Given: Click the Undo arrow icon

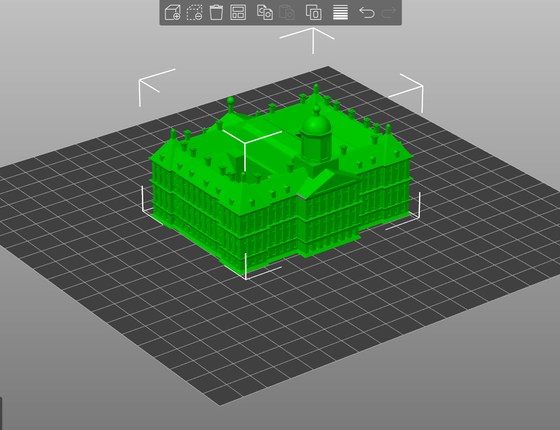Looking at the screenshot, I should coord(367,12).
